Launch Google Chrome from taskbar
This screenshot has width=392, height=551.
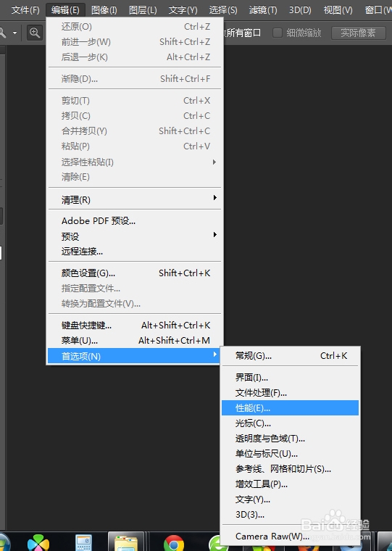(173, 543)
